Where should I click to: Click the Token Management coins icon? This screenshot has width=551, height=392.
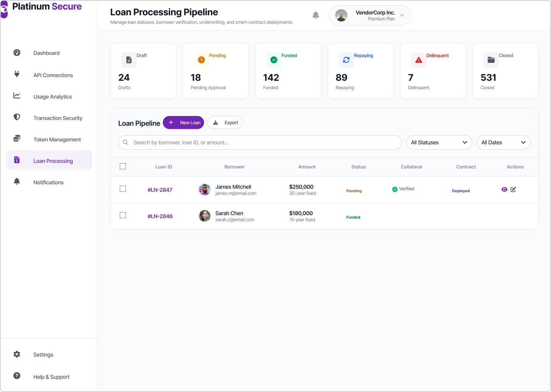tap(17, 138)
